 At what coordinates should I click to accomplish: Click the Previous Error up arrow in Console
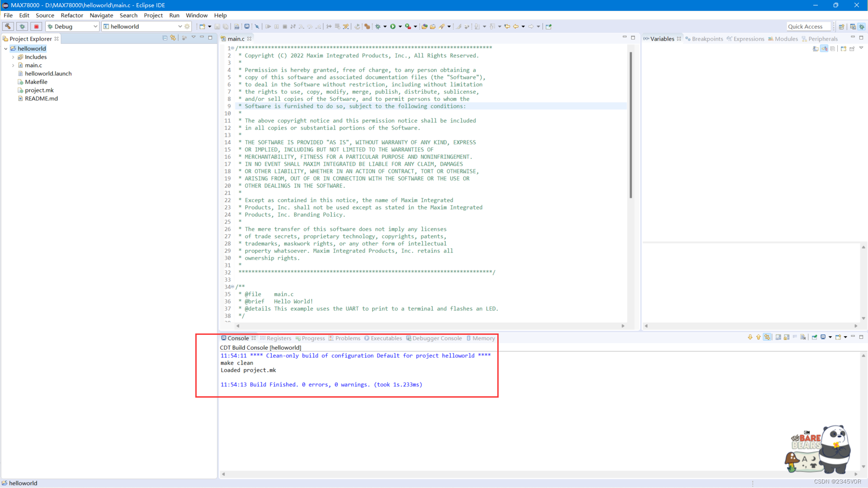[x=758, y=337]
